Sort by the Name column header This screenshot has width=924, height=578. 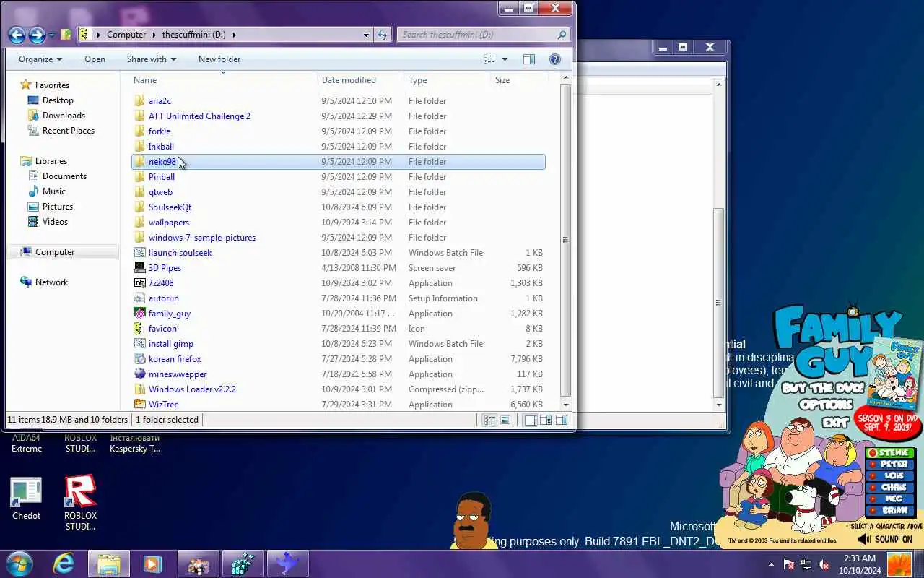click(x=223, y=80)
